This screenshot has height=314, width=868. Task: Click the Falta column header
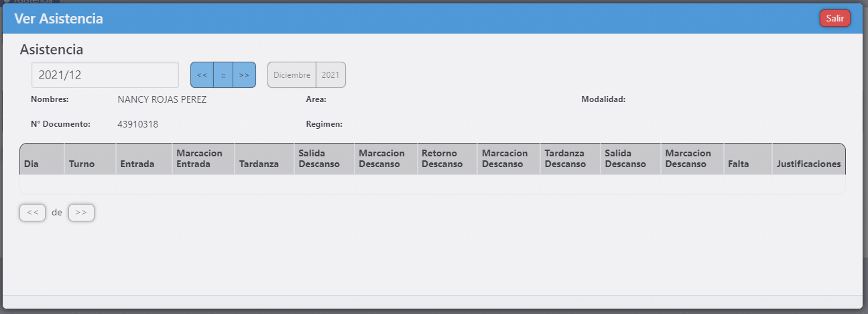click(x=739, y=164)
